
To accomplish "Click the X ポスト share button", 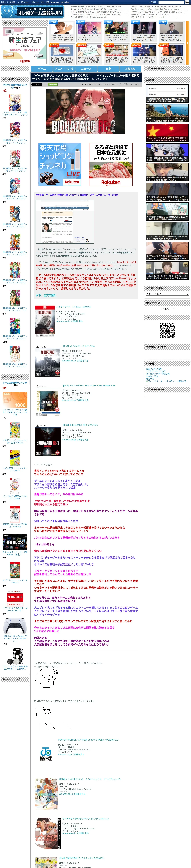I will pyautogui.click(x=37, y=85).
